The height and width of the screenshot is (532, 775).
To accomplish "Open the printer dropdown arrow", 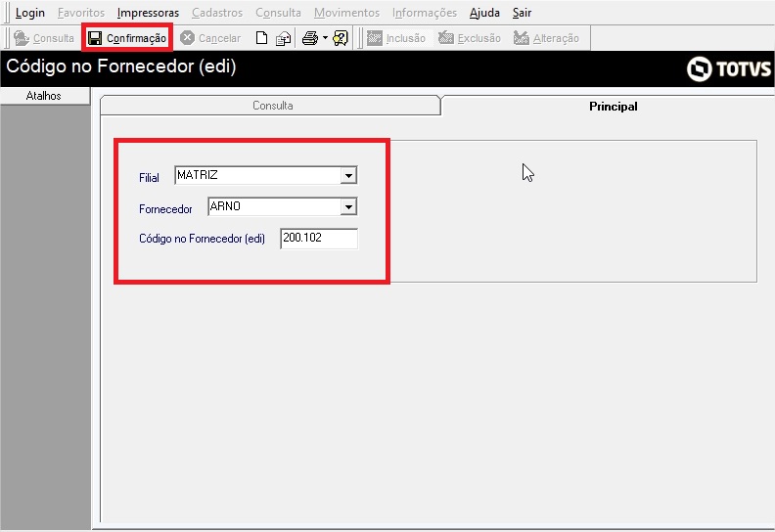I will pos(325,38).
